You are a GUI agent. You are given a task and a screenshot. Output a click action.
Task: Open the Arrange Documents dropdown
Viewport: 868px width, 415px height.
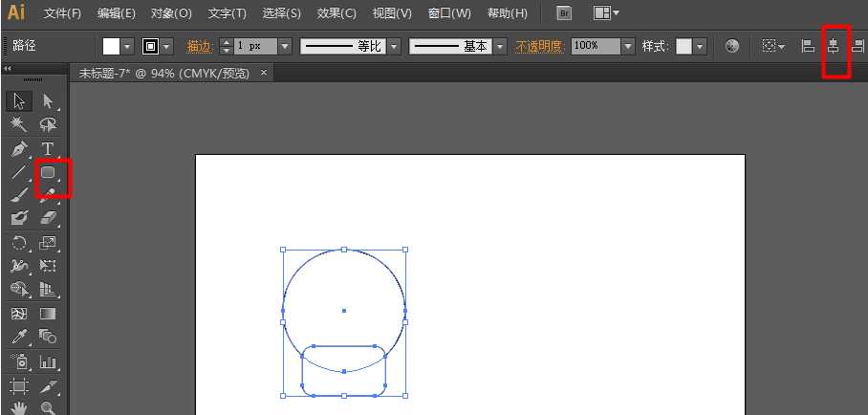point(606,12)
